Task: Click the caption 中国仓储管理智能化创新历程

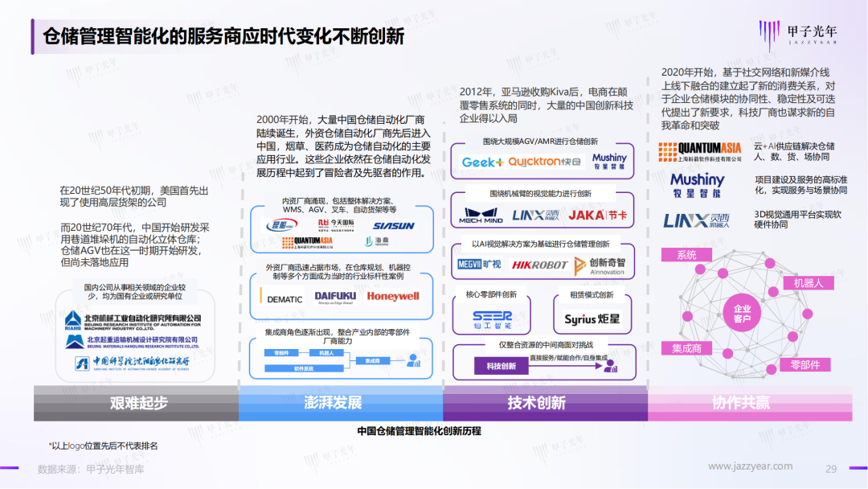Action: 419,431
